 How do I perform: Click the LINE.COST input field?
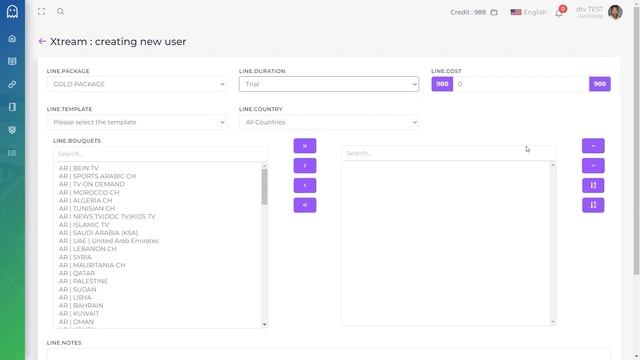click(521, 84)
